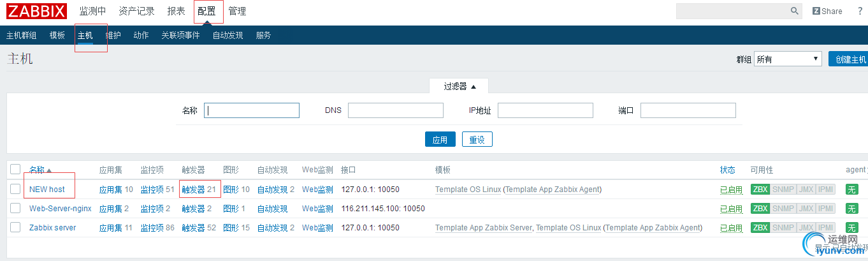Viewport: 868px width, 261px height.
Task: Click ZBX availability badge for Zabbix server
Action: [x=760, y=228]
